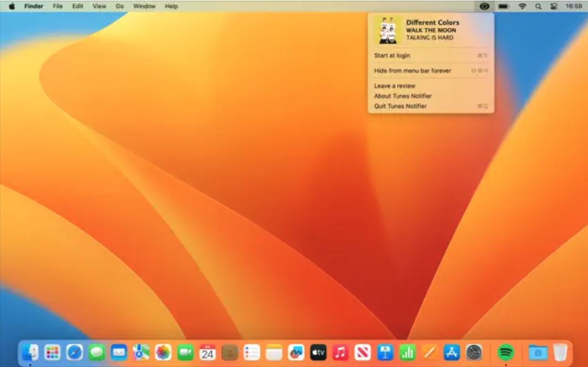Quit Tunes Notifier from the menu
The width and height of the screenshot is (588, 367).
pos(400,106)
